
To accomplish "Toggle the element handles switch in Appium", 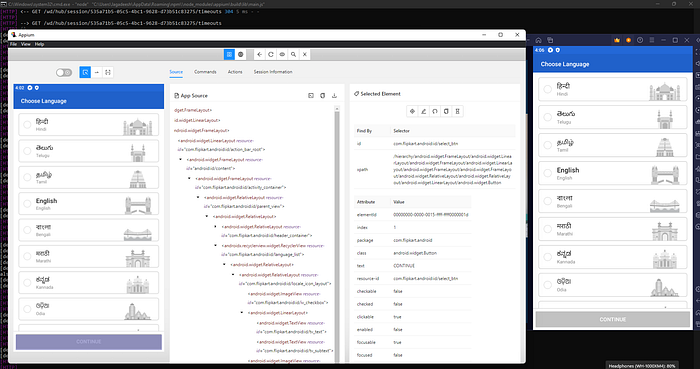I will (x=64, y=72).
